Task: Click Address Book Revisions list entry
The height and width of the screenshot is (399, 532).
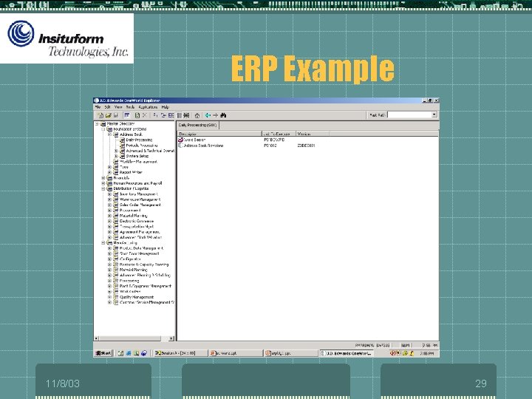Action: [x=204, y=146]
